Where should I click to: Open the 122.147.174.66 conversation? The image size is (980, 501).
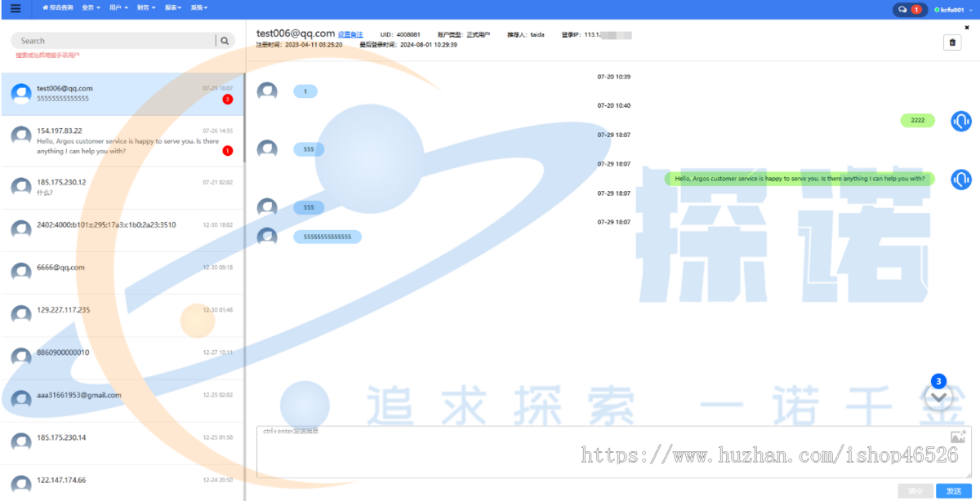click(122, 482)
